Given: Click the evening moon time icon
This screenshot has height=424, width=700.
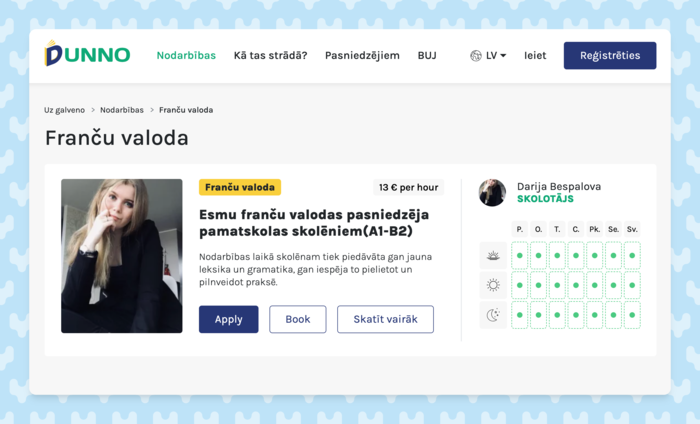Looking at the screenshot, I should click(x=493, y=315).
